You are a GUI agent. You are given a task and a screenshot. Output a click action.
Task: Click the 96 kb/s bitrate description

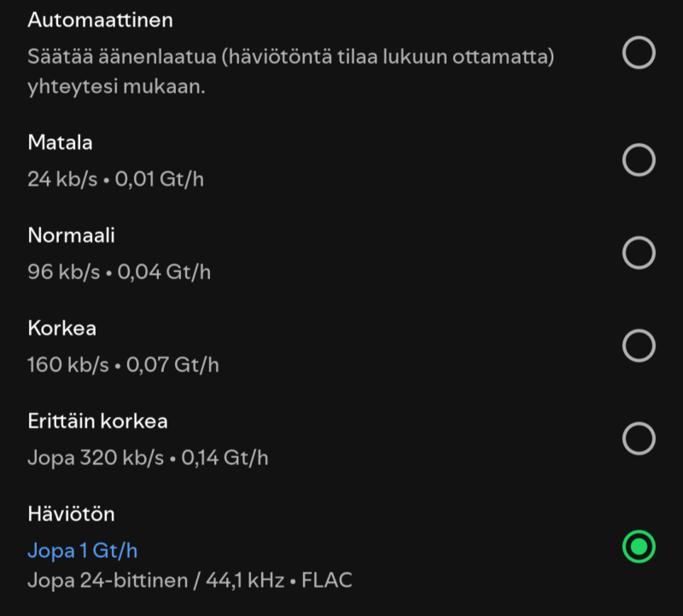[x=119, y=272]
